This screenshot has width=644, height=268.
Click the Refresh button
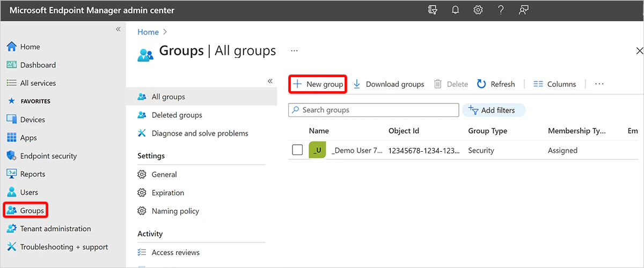click(496, 84)
